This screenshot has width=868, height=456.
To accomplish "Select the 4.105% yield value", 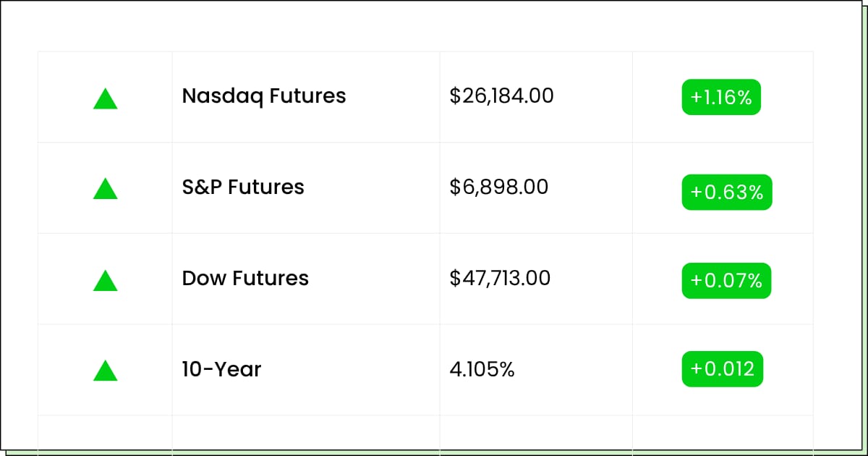I will point(482,370).
